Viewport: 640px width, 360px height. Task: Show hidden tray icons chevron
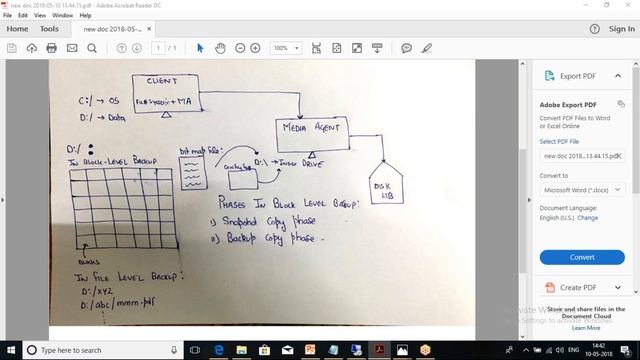tap(526, 350)
